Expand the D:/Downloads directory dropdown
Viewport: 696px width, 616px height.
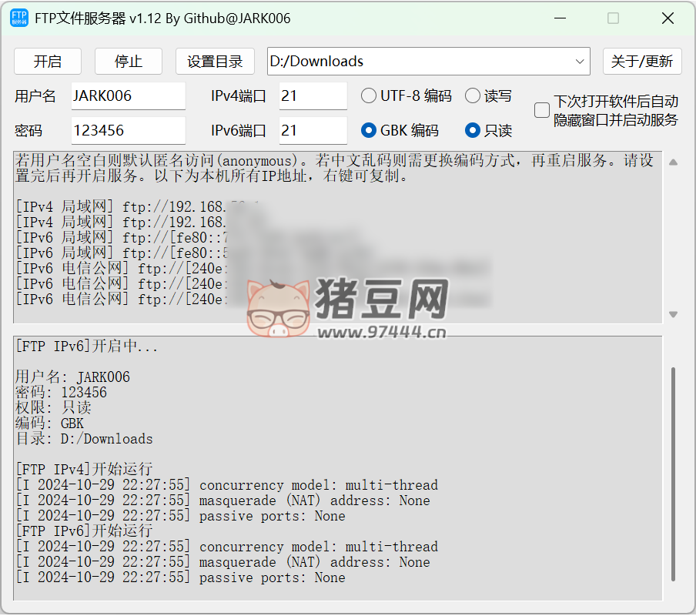pyautogui.click(x=580, y=62)
